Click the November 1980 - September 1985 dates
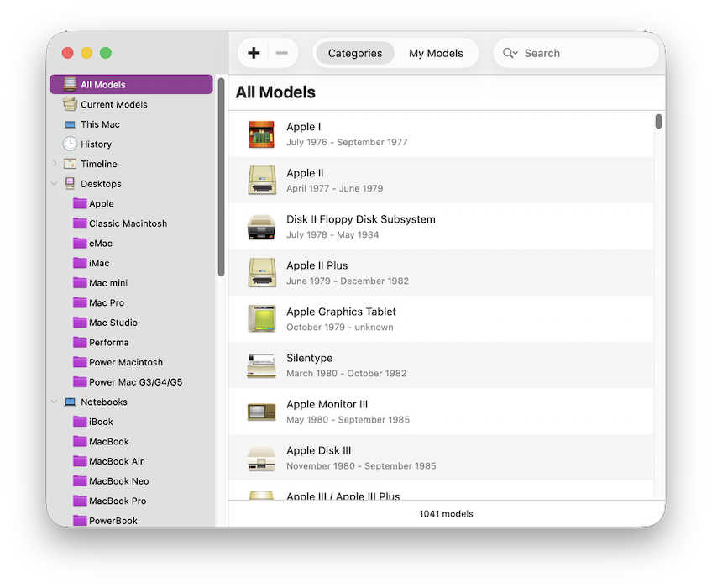Image resolution: width=712 pixels, height=588 pixels. (361, 465)
